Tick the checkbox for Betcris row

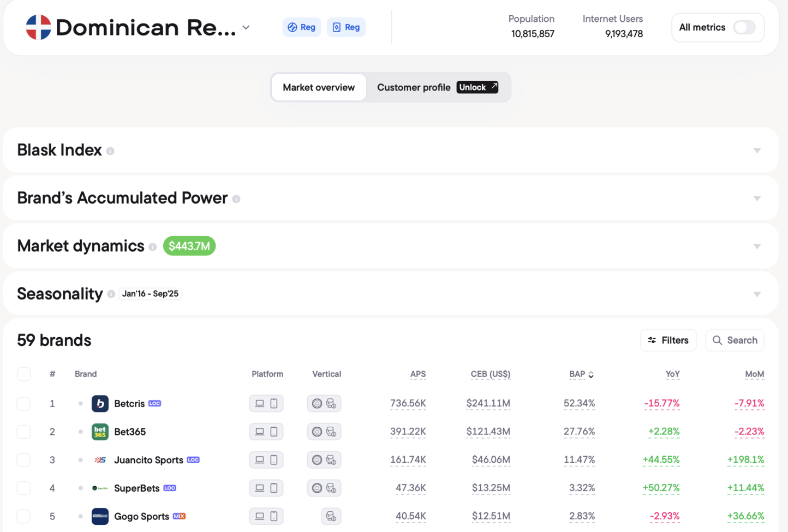[23, 404]
